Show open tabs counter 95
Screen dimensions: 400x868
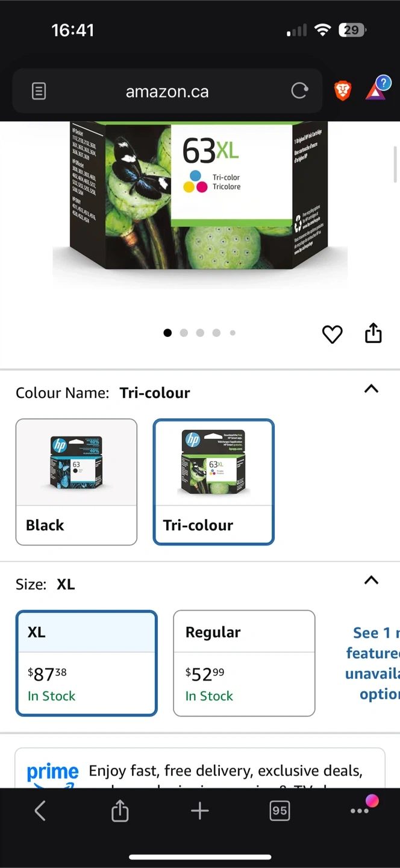click(x=280, y=811)
